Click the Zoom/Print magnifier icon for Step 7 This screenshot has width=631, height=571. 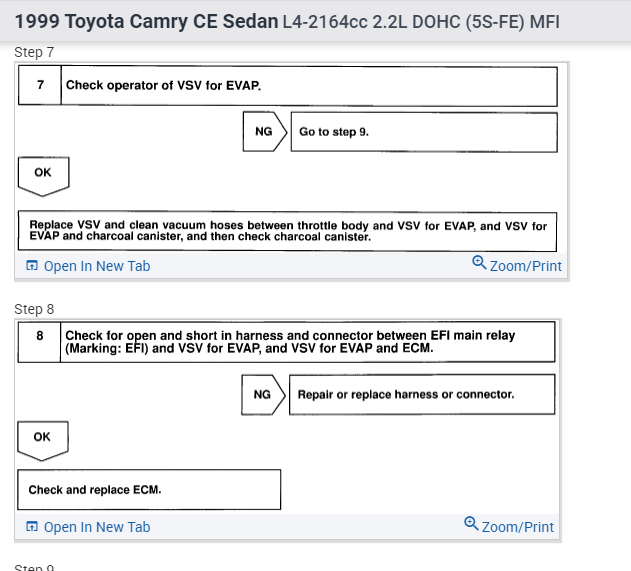point(479,264)
